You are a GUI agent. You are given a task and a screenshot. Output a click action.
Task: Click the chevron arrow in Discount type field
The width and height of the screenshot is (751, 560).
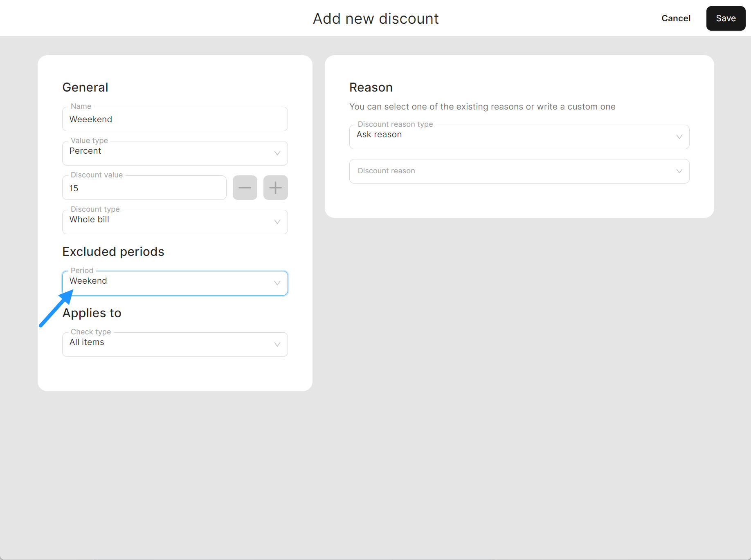(x=277, y=222)
